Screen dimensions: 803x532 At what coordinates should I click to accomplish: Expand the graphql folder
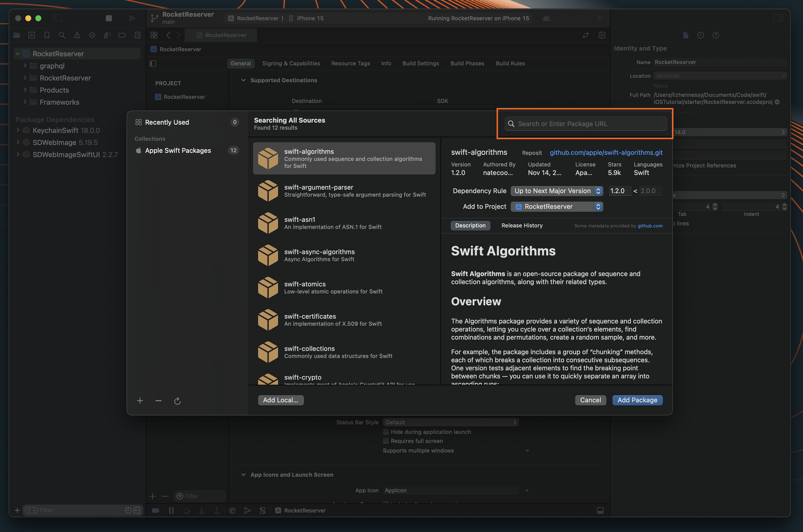[25, 66]
